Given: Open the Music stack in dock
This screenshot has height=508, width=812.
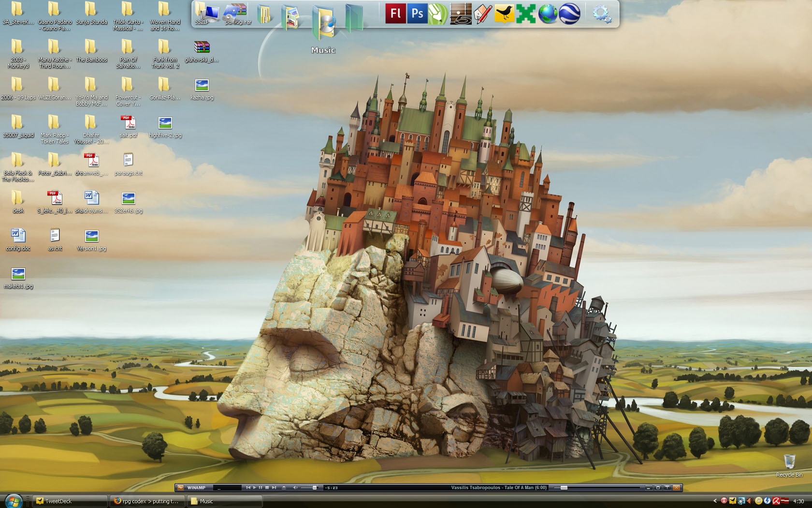Looking at the screenshot, I should [x=324, y=23].
